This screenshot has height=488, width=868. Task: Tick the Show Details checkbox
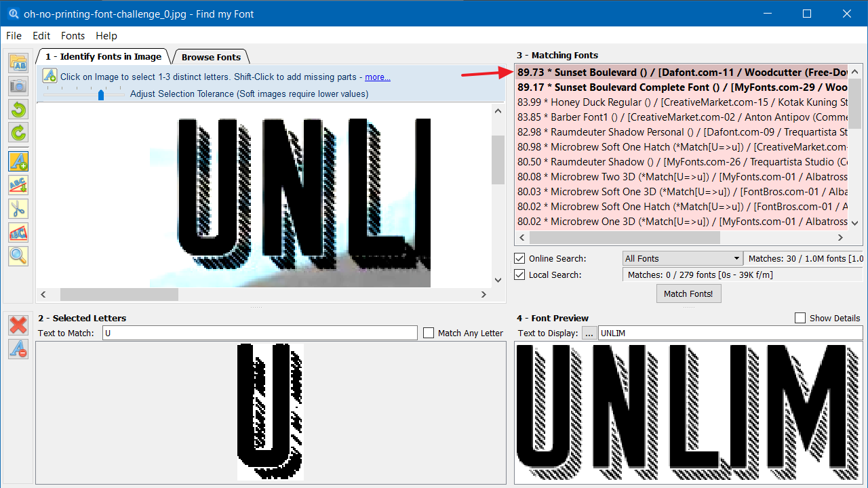point(800,318)
